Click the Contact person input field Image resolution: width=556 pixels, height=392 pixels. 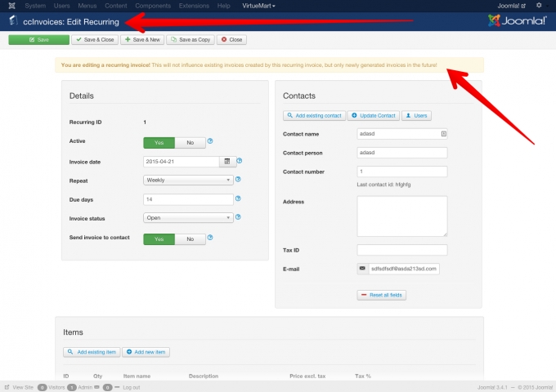402,153
